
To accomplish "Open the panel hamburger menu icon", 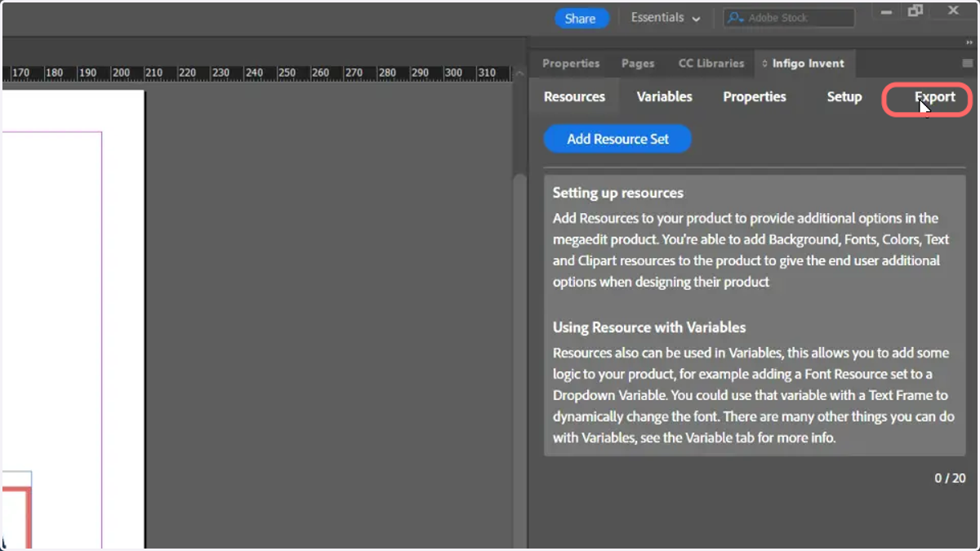I will pos(968,63).
